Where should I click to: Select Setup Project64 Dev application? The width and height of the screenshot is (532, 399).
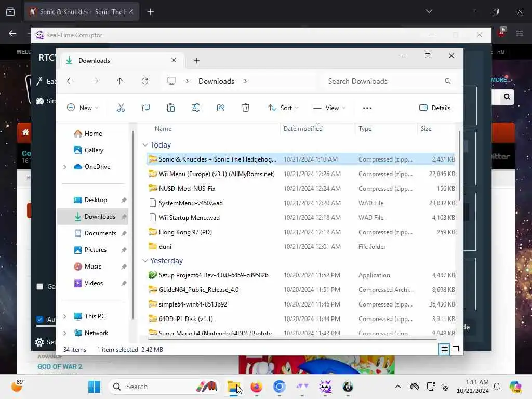pyautogui.click(x=300, y=275)
